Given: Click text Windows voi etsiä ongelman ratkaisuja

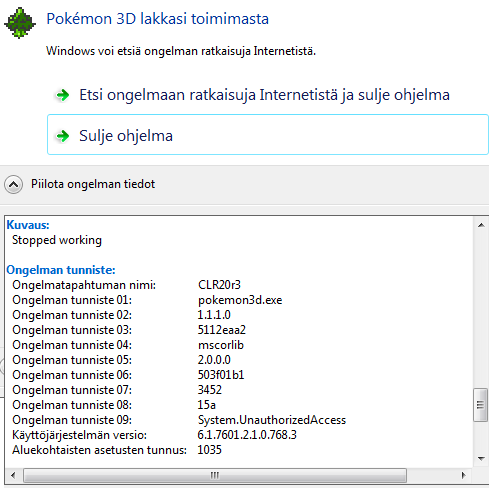Looking at the screenshot, I should point(181,51).
